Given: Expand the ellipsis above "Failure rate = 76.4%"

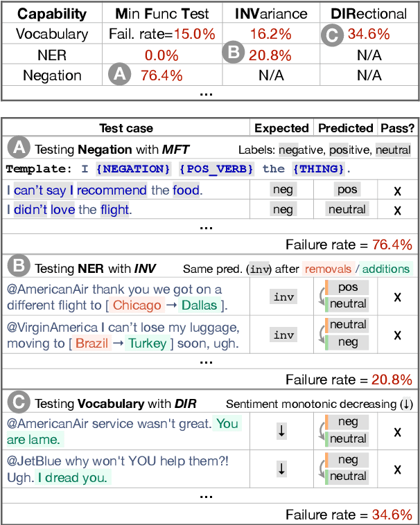Looking at the screenshot, I should point(205,226).
